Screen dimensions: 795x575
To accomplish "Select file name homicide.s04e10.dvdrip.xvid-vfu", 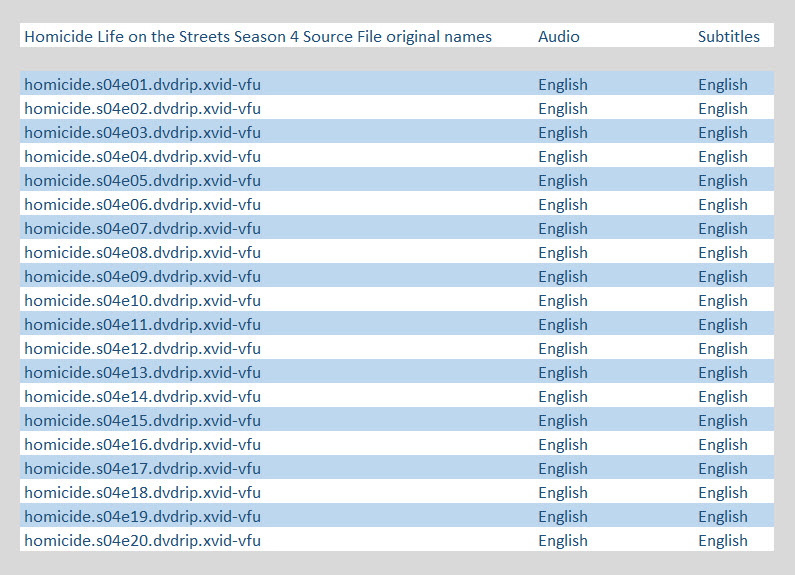I will [x=142, y=300].
